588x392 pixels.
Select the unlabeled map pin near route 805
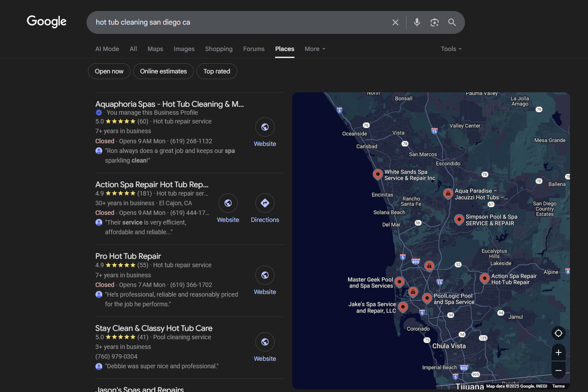[429, 266]
